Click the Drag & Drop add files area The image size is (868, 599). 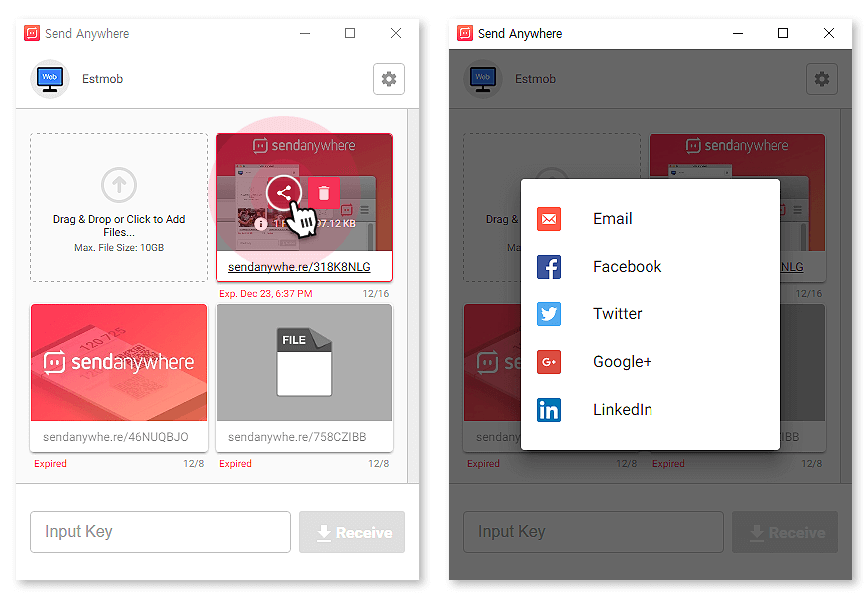coord(119,208)
